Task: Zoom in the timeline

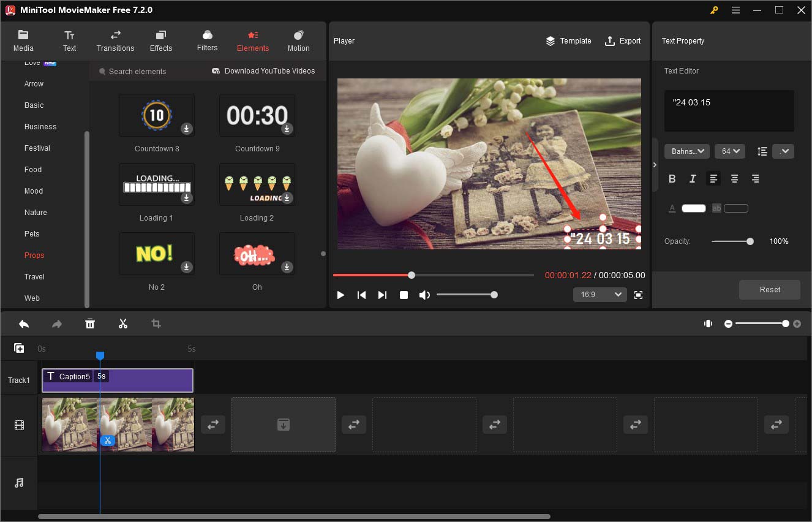Action: click(797, 323)
